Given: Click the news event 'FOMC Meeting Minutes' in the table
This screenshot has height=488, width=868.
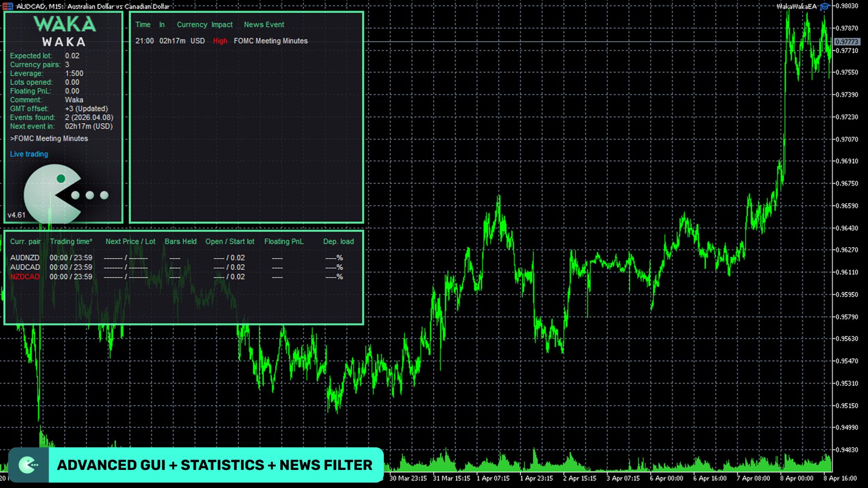Looking at the screenshot, I should point(271,41).
